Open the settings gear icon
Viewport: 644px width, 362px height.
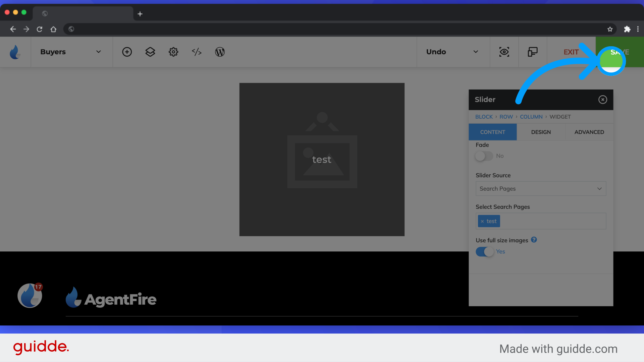point(173,52)
